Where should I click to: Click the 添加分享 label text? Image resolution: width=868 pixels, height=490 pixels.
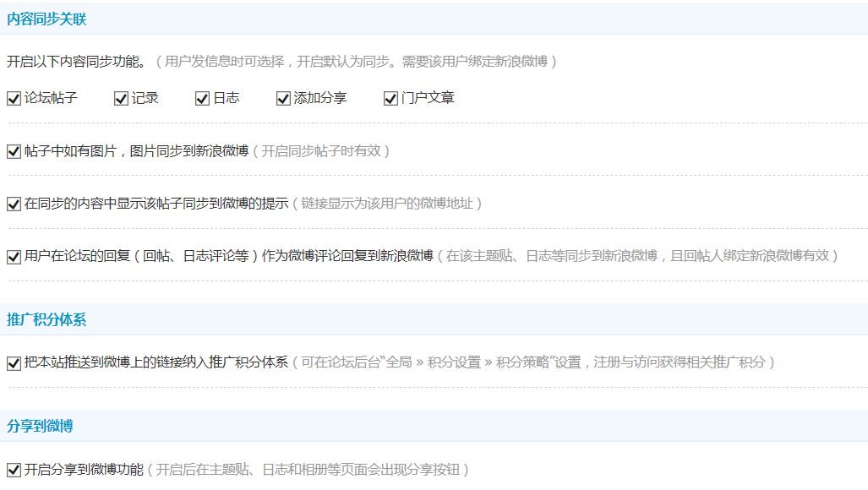click(319, 98)
